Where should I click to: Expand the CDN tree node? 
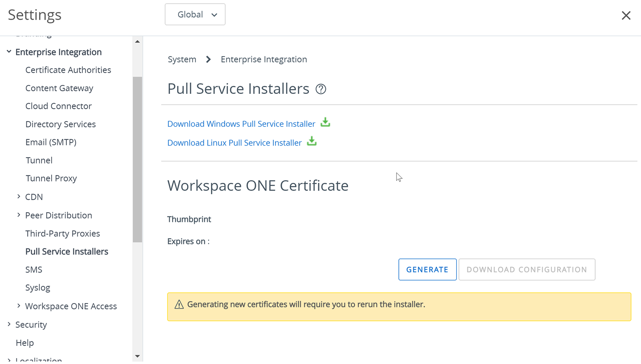tap(19, 196)
